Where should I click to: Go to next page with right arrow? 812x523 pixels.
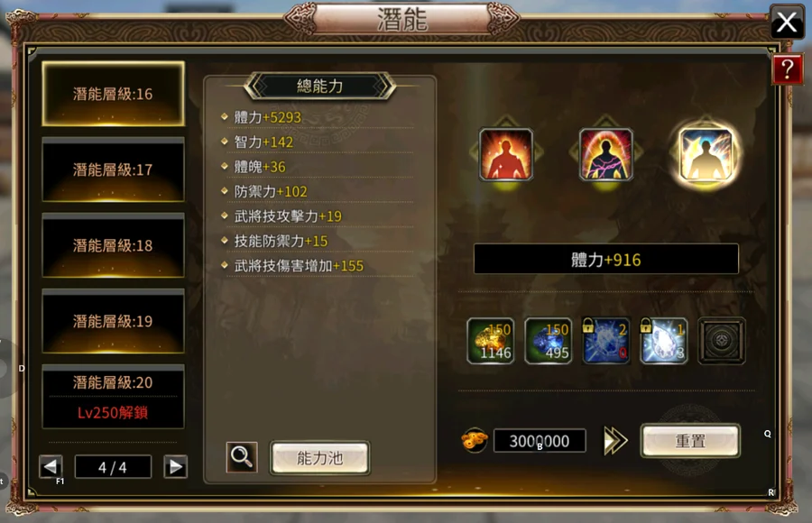[176, 466]
